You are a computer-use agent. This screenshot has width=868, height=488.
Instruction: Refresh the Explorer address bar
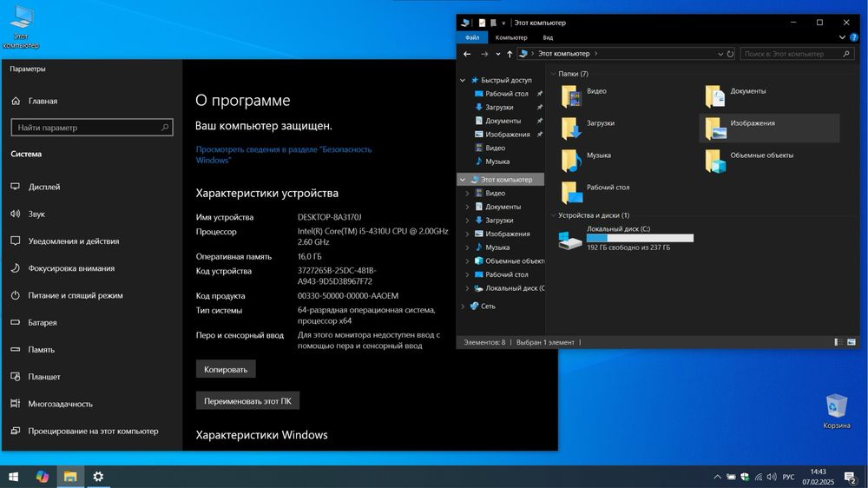[730, 54]
